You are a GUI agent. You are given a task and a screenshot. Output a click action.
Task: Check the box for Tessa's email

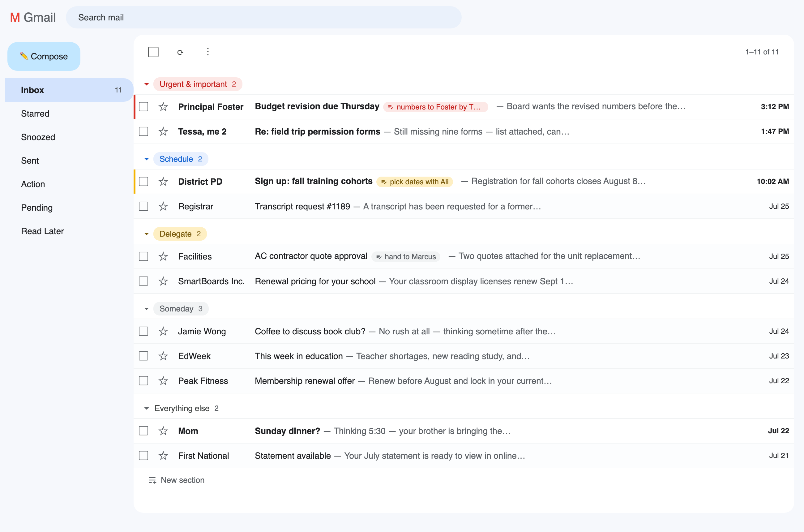pos(143,132)
